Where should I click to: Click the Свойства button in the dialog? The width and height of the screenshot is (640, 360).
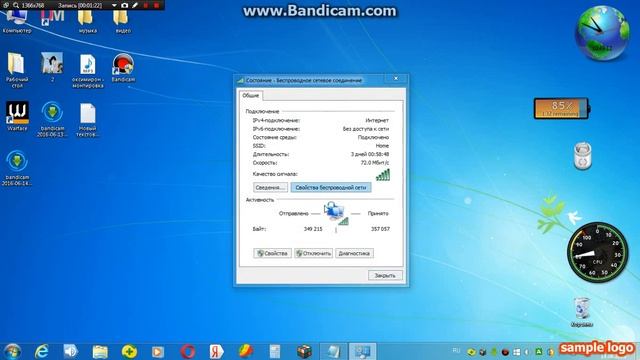coord(272,253)
